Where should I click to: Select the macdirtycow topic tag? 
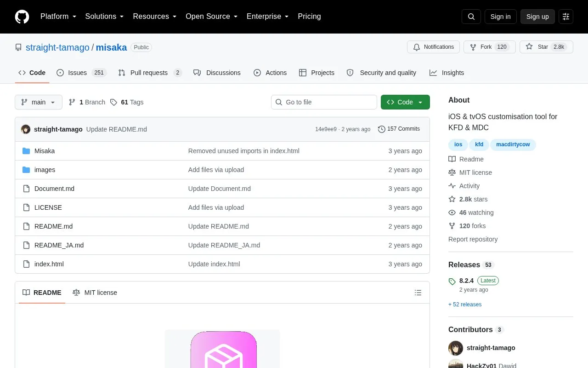(513, 144)
